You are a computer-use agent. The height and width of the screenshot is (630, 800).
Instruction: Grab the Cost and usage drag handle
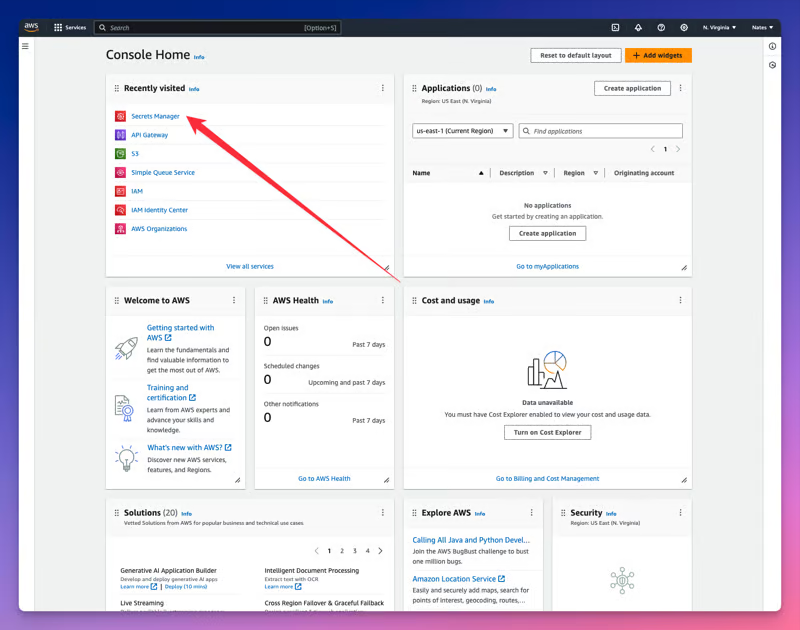(414, 300)
